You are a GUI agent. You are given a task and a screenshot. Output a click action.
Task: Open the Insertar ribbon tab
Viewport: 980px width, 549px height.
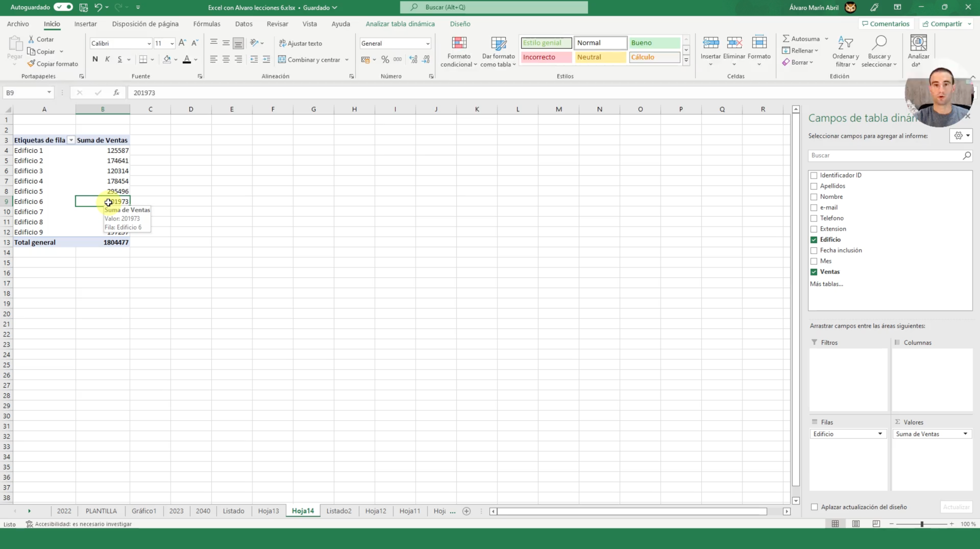click(85, 24)
